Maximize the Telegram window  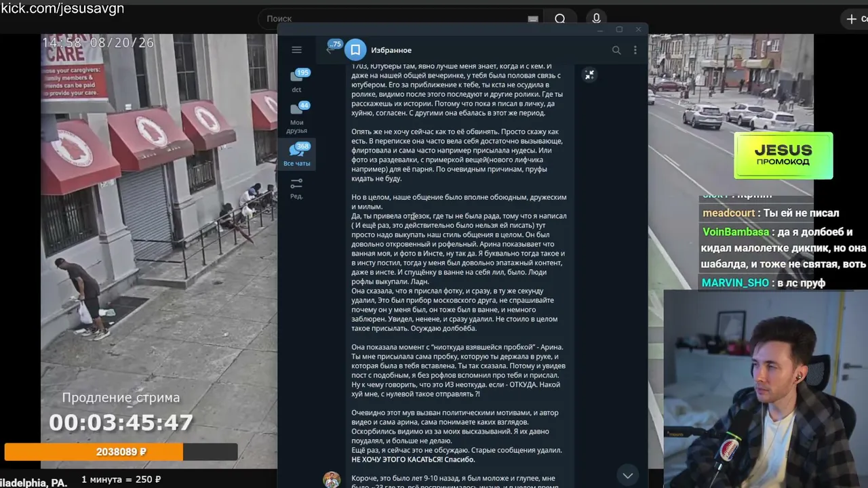point(619,29)
